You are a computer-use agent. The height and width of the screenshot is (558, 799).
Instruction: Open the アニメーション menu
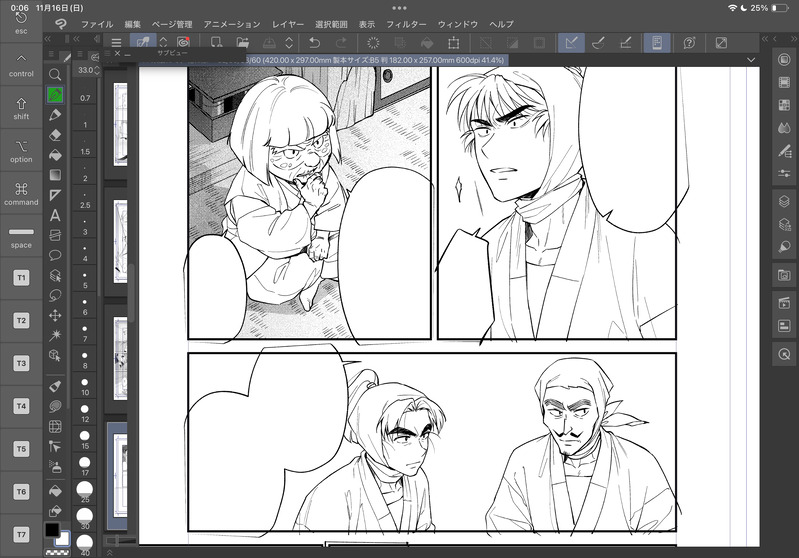tap(232, 24)
